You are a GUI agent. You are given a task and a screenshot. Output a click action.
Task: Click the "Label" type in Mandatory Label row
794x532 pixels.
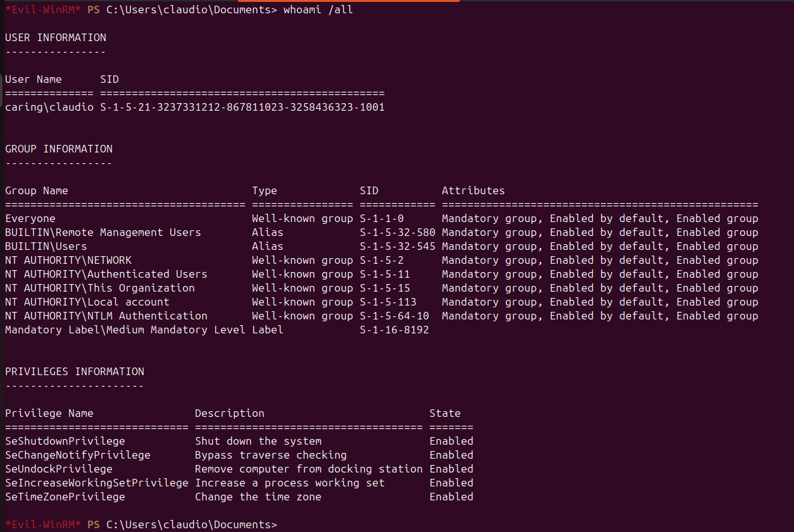click(268, 330)
